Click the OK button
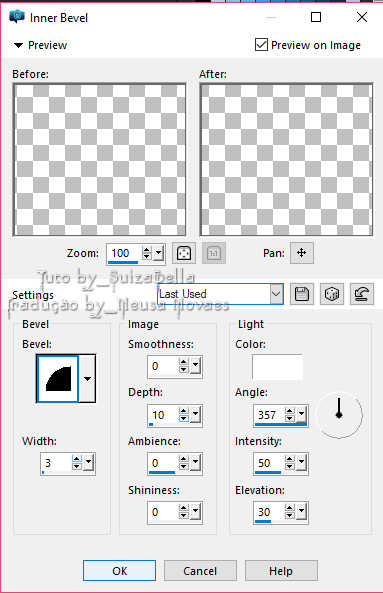This screenshot has height=593, width=383. pos(119,571)
